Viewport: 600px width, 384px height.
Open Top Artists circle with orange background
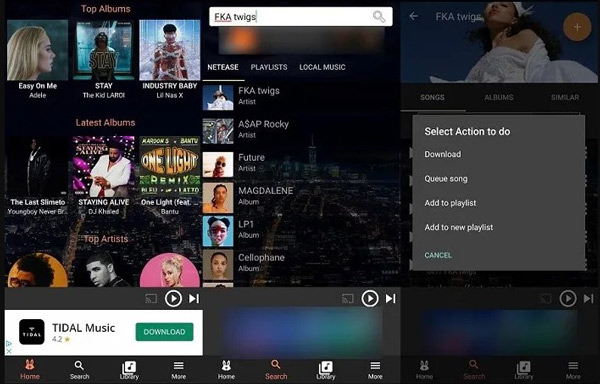point(38,270)
